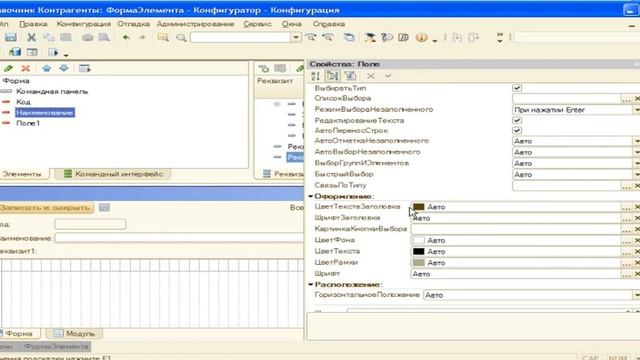Click the sort by categories icon in Properties

tap(332, 76)
